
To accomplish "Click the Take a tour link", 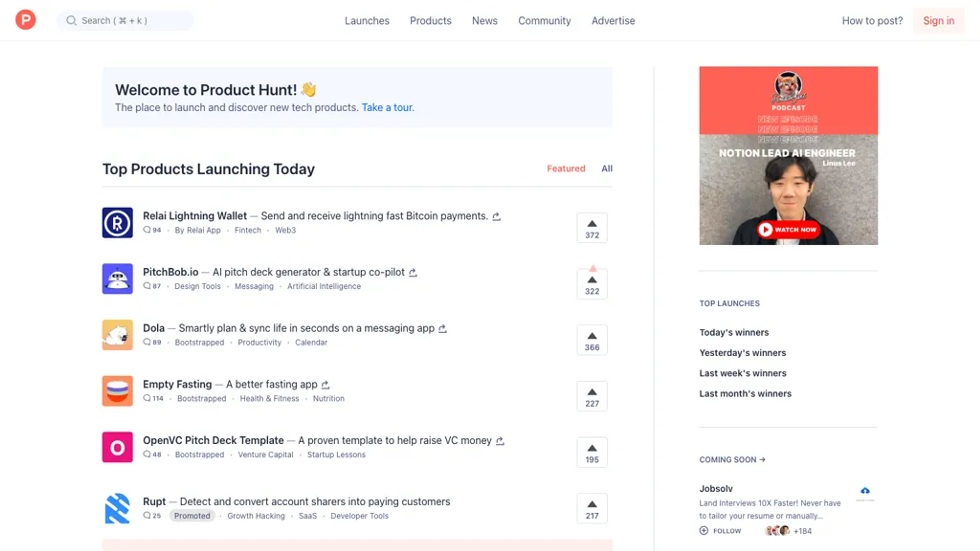I will (387, 107).
